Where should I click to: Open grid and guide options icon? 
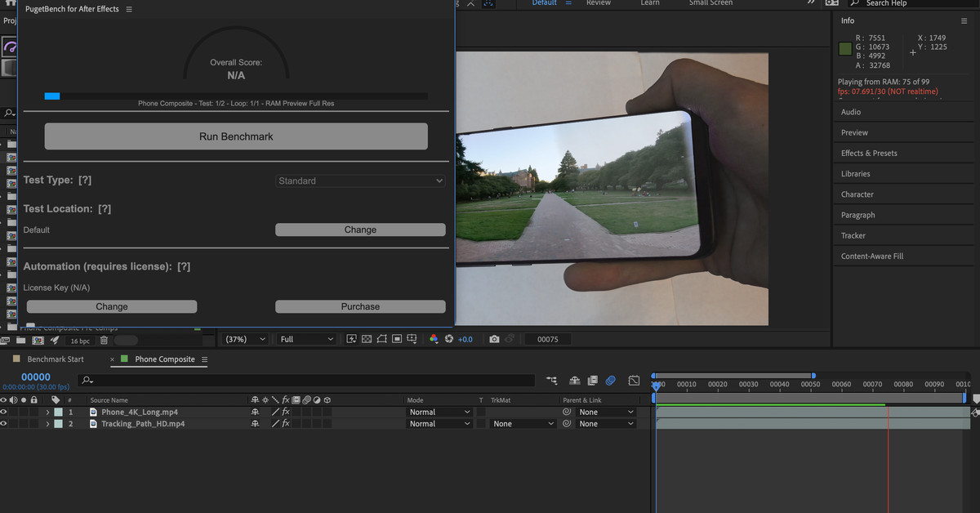pyautogui.click(x=413, y=339)
